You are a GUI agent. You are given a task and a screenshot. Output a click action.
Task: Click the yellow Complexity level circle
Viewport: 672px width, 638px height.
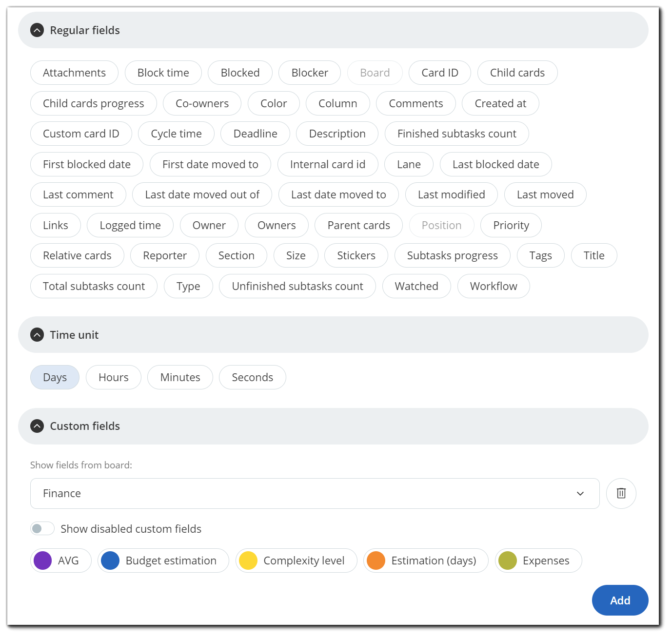[x=248, y=561]
